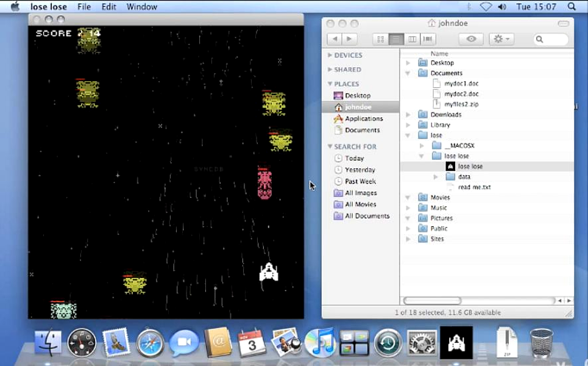Viewport: 588px width, 366px height.
Task: Collapse the SEARCH FOR sidebar section
Action: click(x=330, y=146)
